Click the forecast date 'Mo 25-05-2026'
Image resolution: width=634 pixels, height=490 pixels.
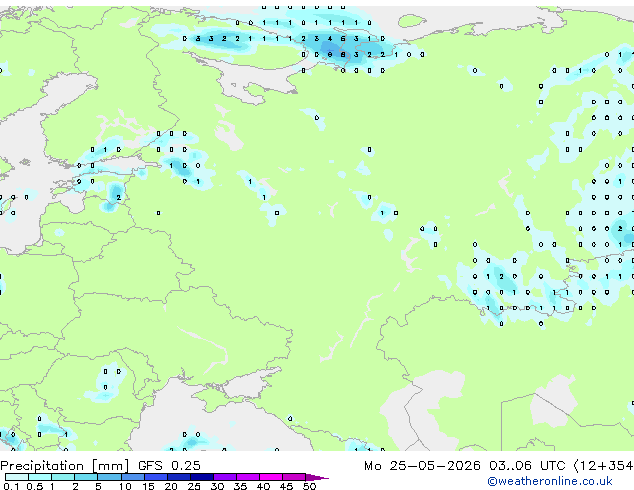click(422, 466)
